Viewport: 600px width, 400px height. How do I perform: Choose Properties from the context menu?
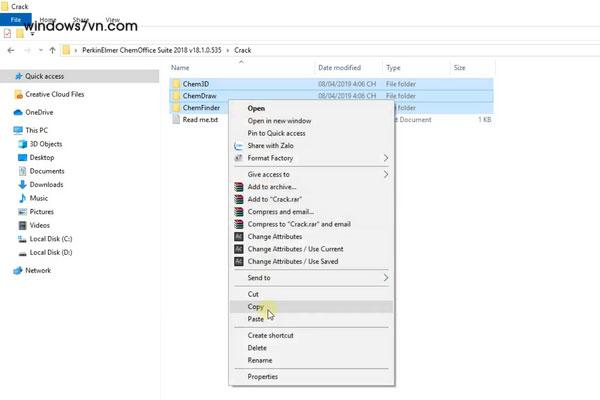pyautogui.click(x=262, y=377)
